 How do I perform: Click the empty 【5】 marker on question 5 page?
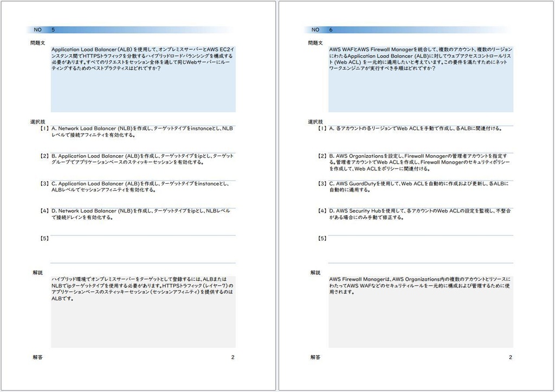pos(44,239)
